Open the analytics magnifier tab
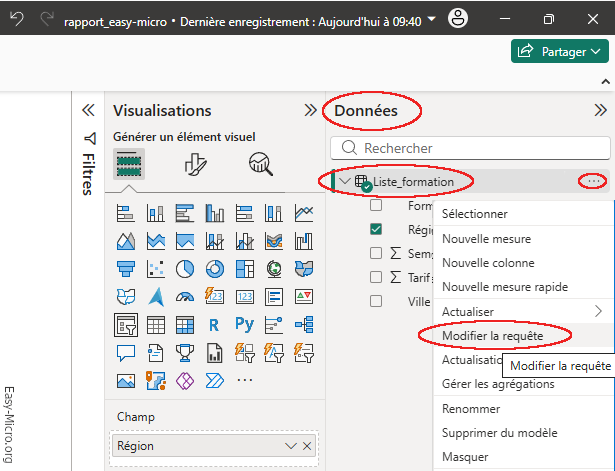The height and width of the screenshot is (471, 615). tap(261, 164)
